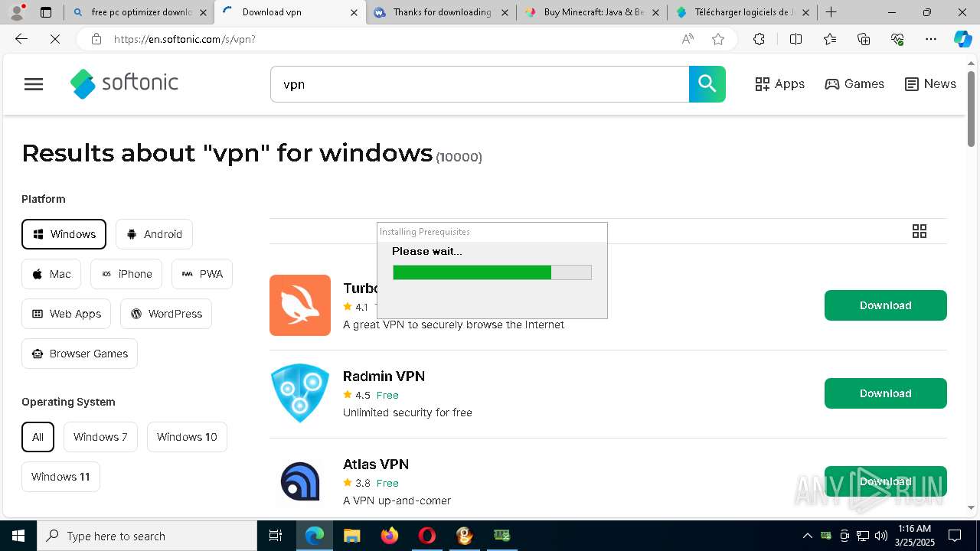Open Edge tab actions menu
Screen dimensions: 980x551
[46, 12]
